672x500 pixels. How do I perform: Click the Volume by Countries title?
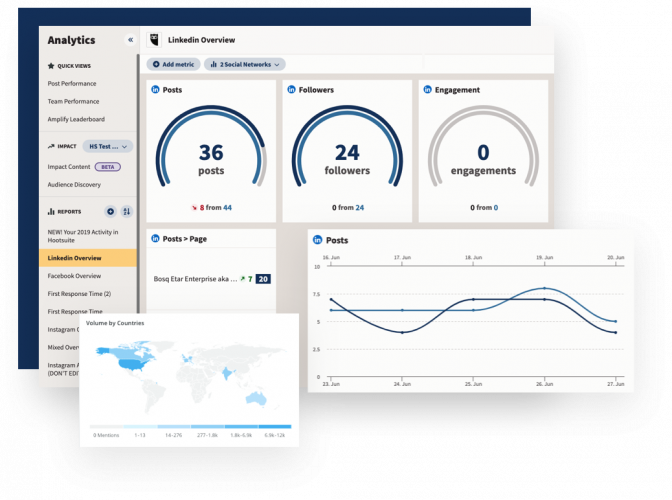pyautogui.click(x=115, y=323)
